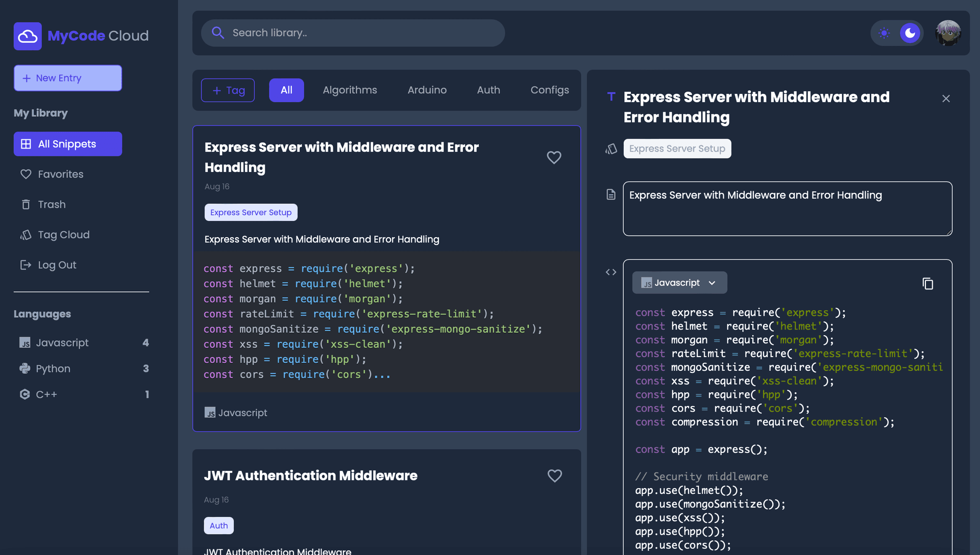Select the Auth tag filter tab
The width and height of the screenshot is (980, 555).
point(488,89)
